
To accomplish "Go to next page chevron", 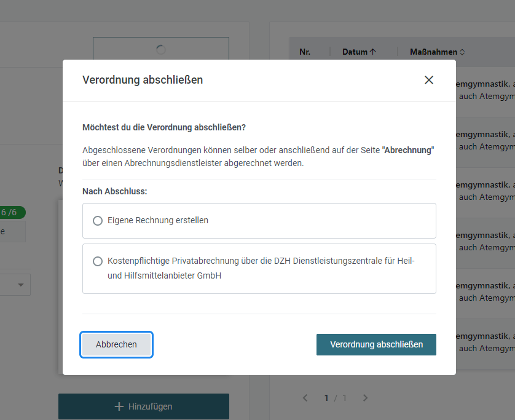I will coord(365,398).
